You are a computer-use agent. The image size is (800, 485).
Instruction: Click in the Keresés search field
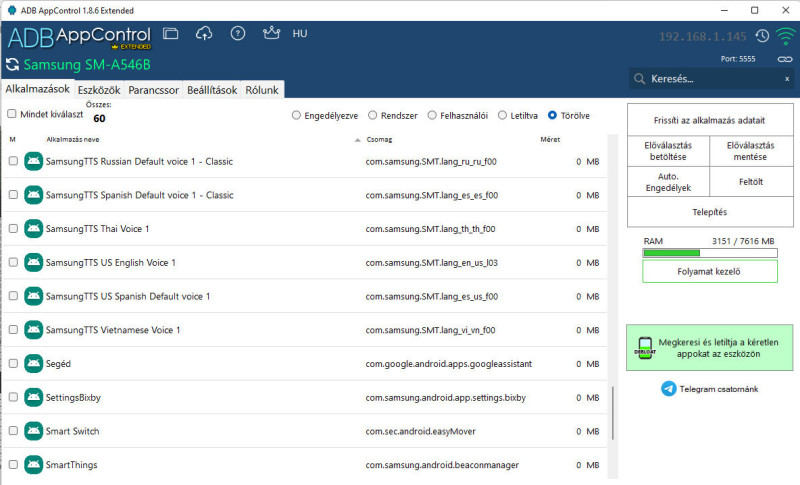pyautogui.click(x=711, y=79)
